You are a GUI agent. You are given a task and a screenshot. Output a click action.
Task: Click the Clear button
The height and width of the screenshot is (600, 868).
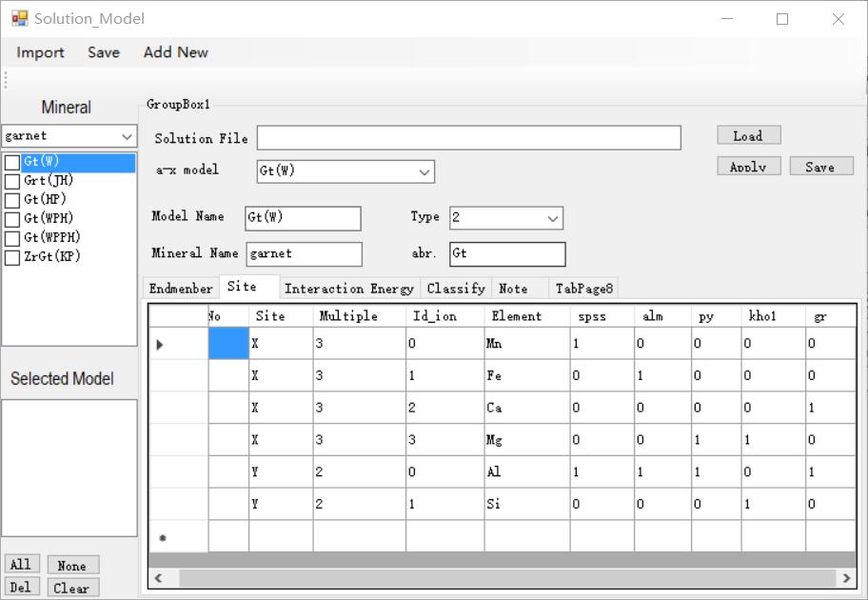[71, 588]
